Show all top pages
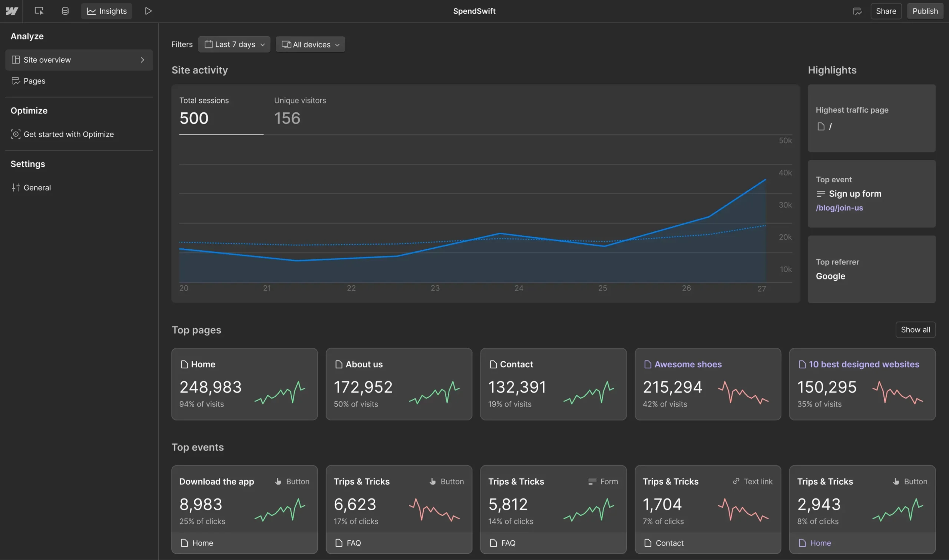 [915, 329]
